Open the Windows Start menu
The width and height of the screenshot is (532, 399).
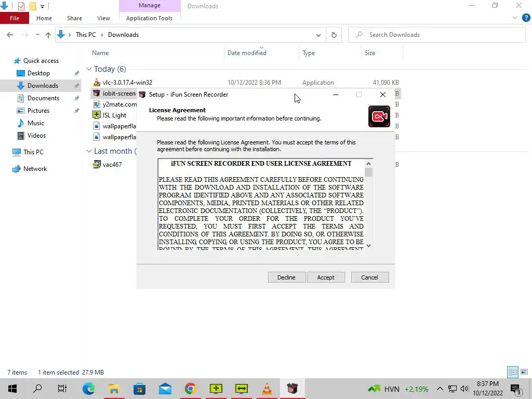pos(12,389)
